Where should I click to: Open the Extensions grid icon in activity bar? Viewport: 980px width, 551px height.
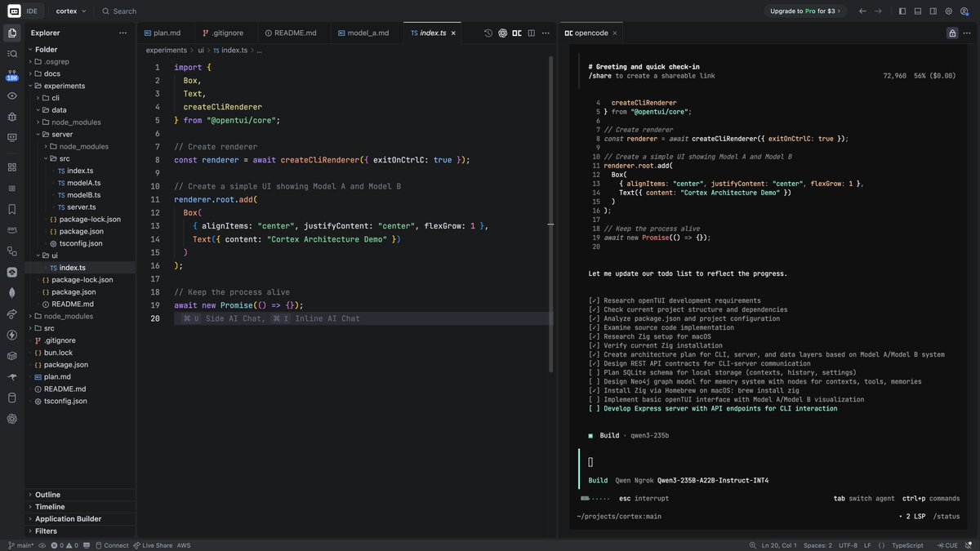click(x=11, y=167)
